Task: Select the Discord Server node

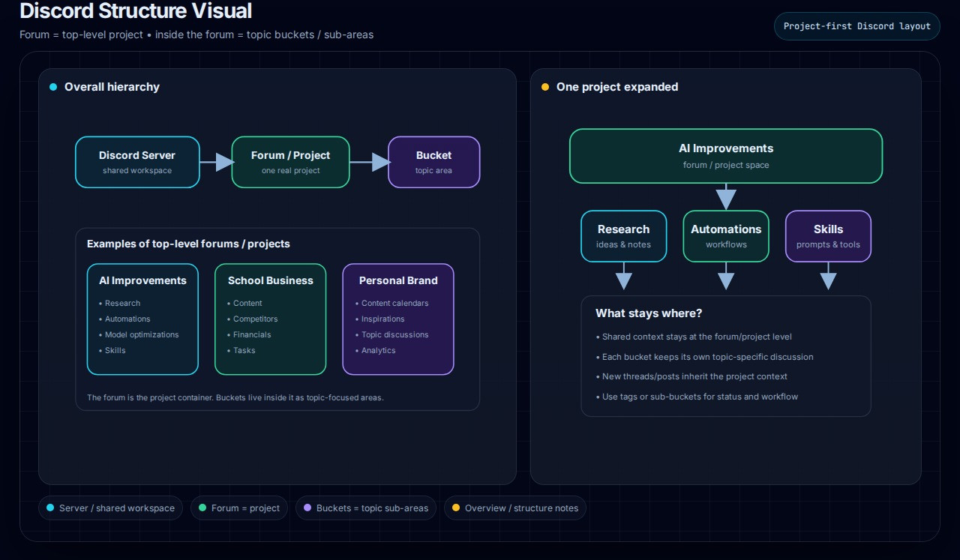Action: 137,162
